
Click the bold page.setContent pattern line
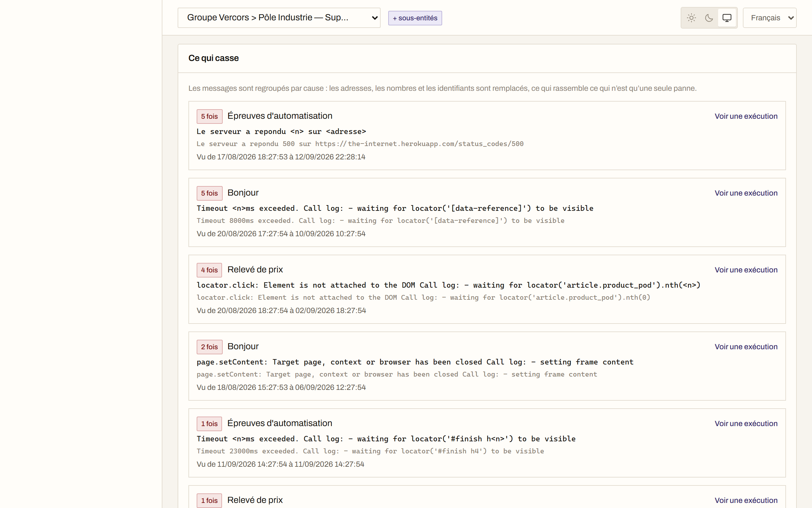(x=415, y=362)
